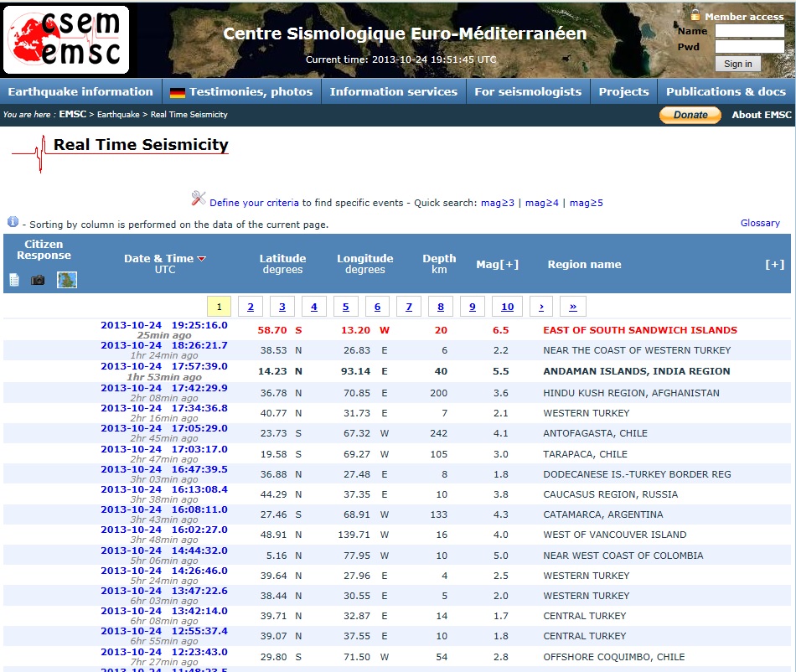The height and width of the screenshot is (672, 796).
Task: Open the Projects menu
Action: click(x=624, y=91)
